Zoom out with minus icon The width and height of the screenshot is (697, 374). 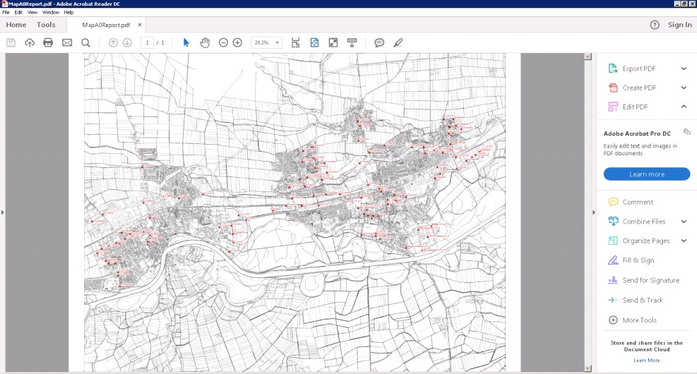223,43
